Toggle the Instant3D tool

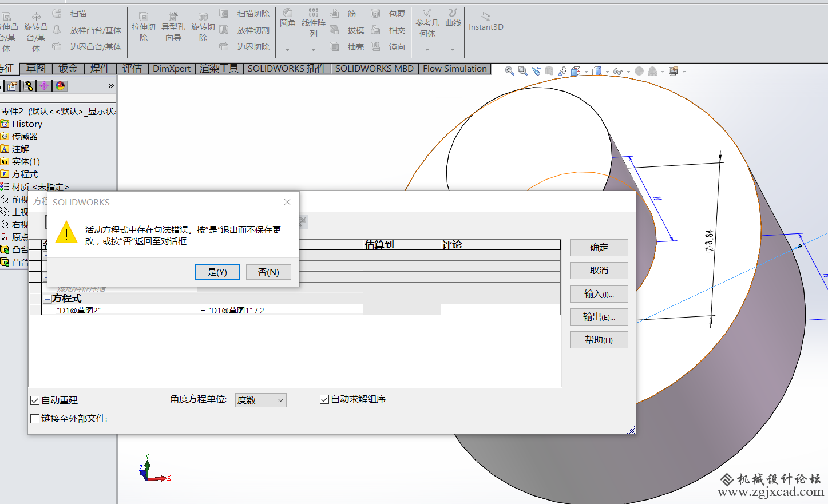click(486, 22)
